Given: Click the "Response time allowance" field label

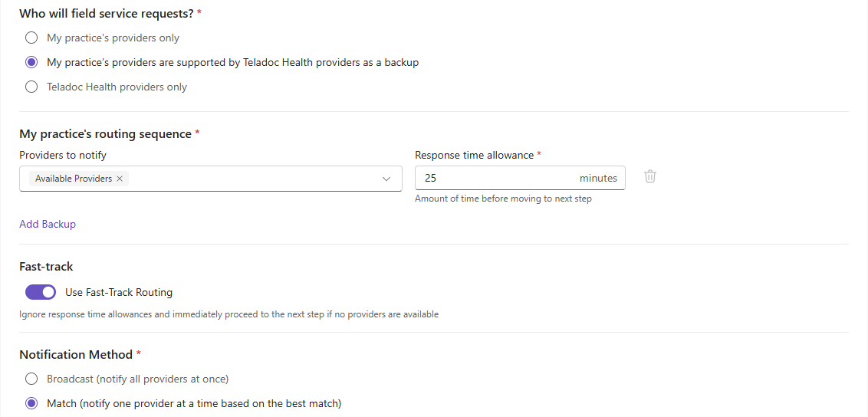Looking at the screenshot, I should pos(475,156).
